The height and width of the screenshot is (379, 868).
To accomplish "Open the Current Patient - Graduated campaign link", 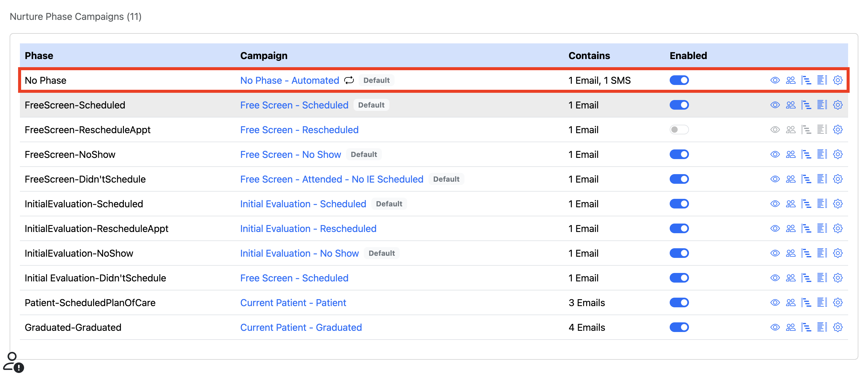I will click(x=300, y=327).
